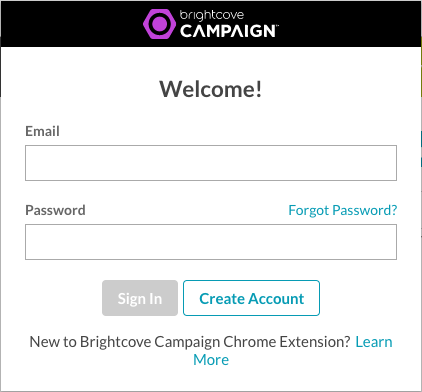Viewport: 422px width, 392px height.
Task: Click the Email field label
Action: click(42, 131)
